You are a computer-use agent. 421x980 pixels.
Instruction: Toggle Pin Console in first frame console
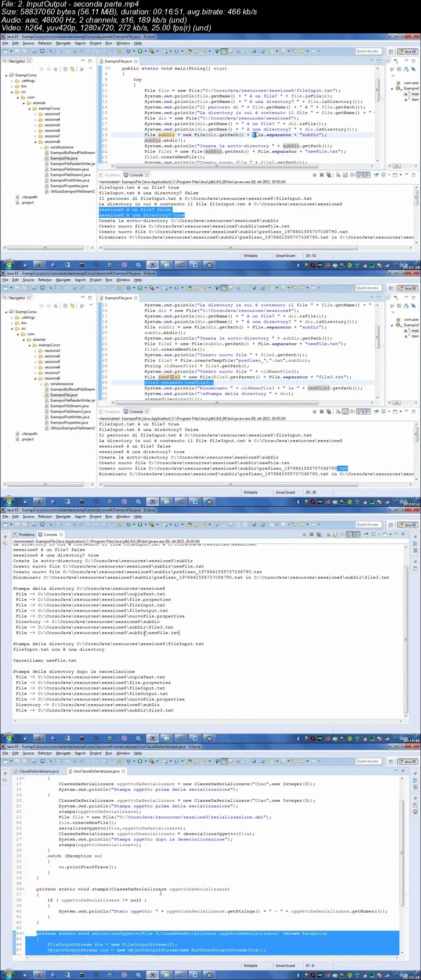pyautogui.click(x=376, y=175)
